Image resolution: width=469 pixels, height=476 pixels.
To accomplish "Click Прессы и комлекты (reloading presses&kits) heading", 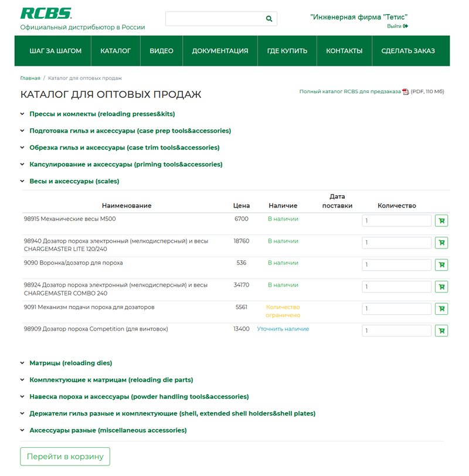I will point(102,114).
